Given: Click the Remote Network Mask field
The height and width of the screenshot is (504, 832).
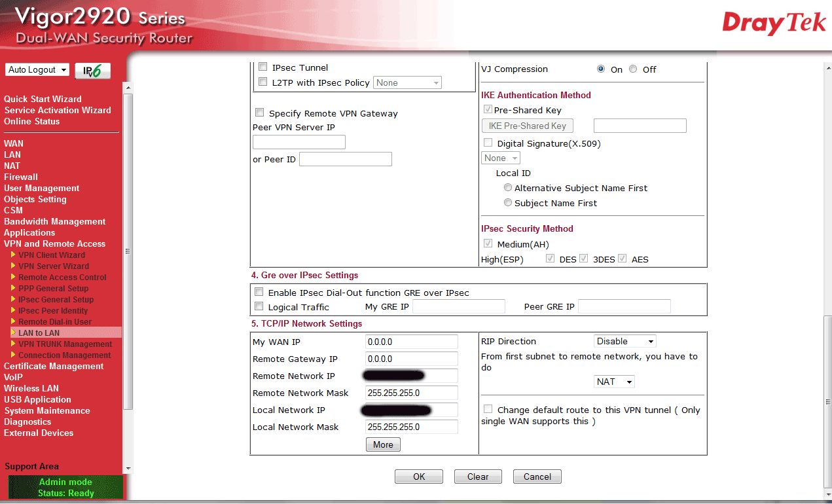Looking at the screenshot, I should click(412, 393).
